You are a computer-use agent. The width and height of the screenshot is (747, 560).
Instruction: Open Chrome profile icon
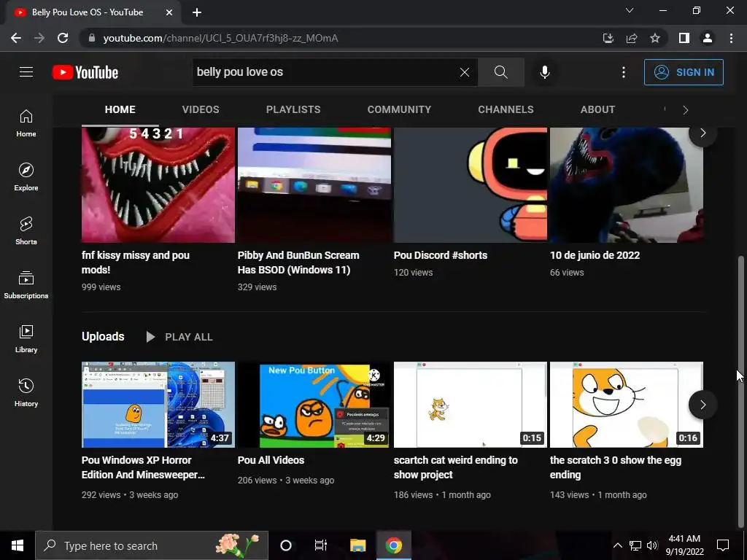point(708,38)
